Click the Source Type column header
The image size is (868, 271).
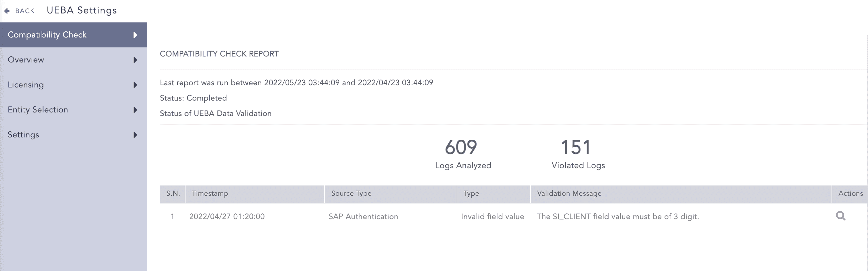pyautogui.click(x=351, y=193)
